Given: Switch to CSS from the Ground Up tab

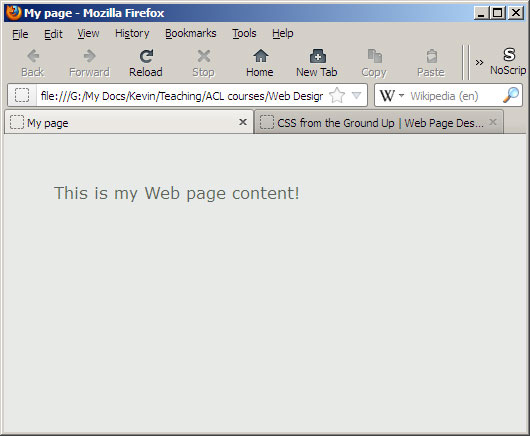Looking at the screenshot, I should pos(379,122).
